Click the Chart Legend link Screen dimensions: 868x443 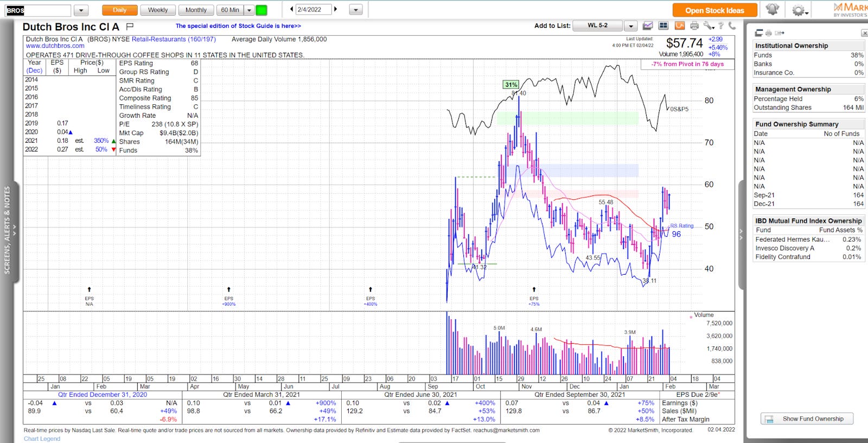[42, 439]
